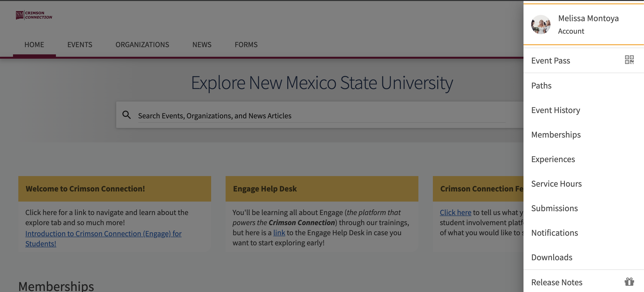Go to Memberships in the user drawer
The width and height of the screenshot is (644, 292).
[x=556, y=134]
